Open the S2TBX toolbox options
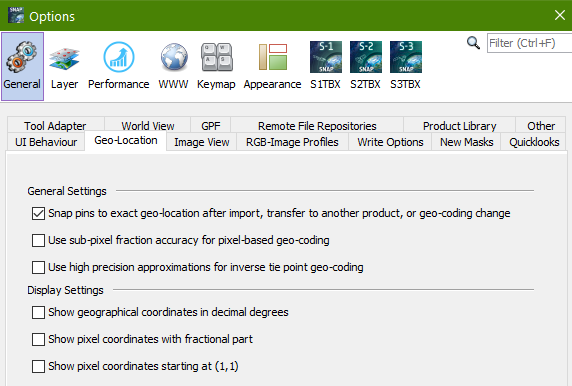This screenshot has width=572, height=386. (x=366, y=66)
